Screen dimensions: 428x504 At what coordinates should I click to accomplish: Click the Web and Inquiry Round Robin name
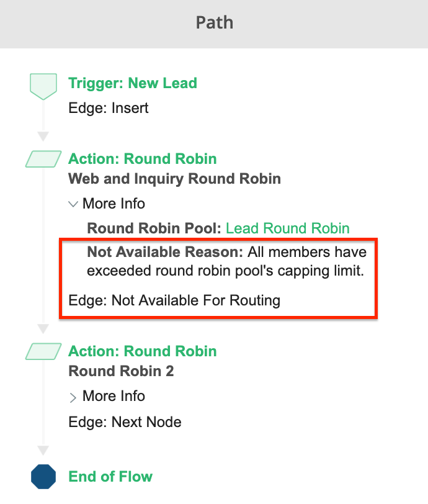[174, 179]
